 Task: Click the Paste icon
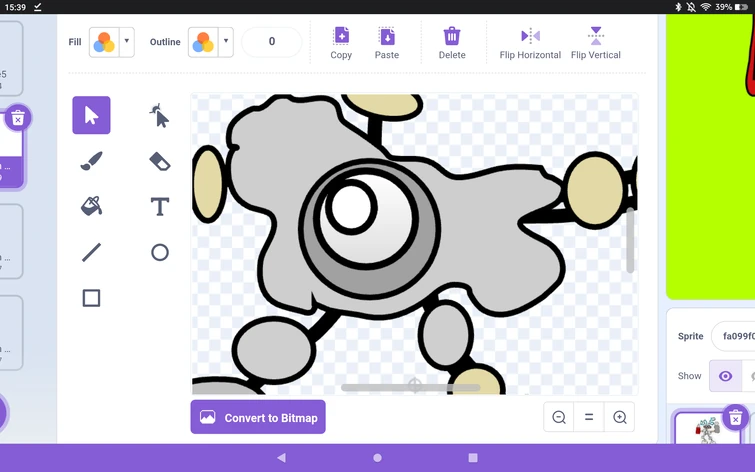click(x=387, y=43)
